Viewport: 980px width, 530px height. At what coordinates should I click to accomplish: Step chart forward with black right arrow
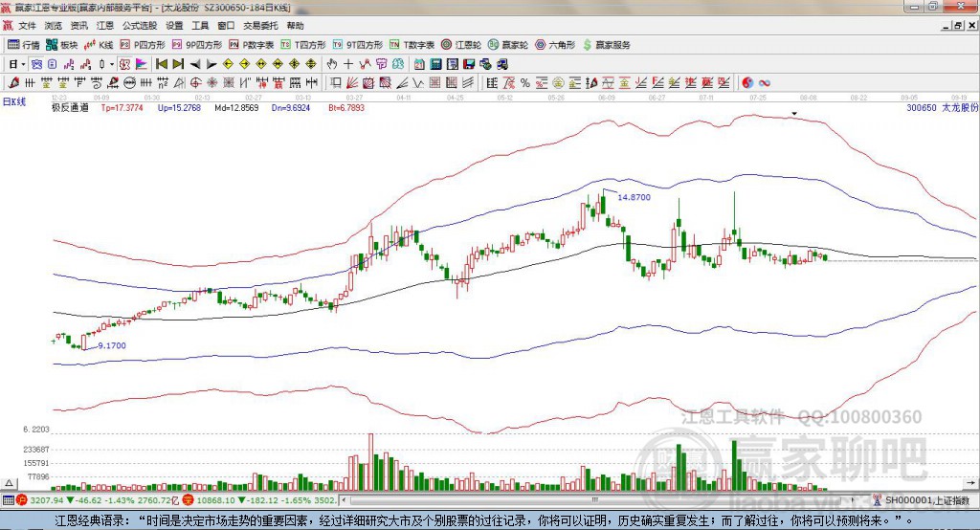(x=212, y=64)
